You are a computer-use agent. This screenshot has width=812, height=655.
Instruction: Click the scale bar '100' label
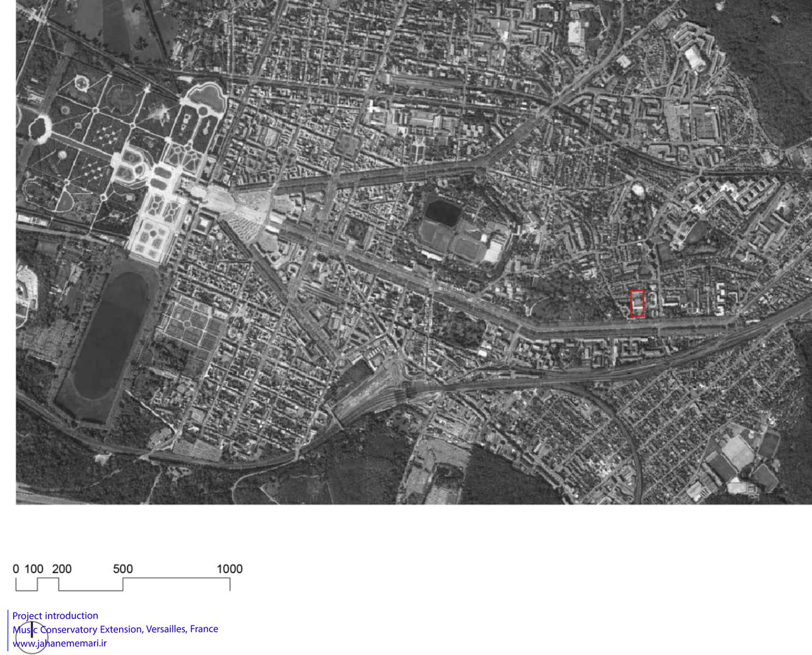(34, 569)
